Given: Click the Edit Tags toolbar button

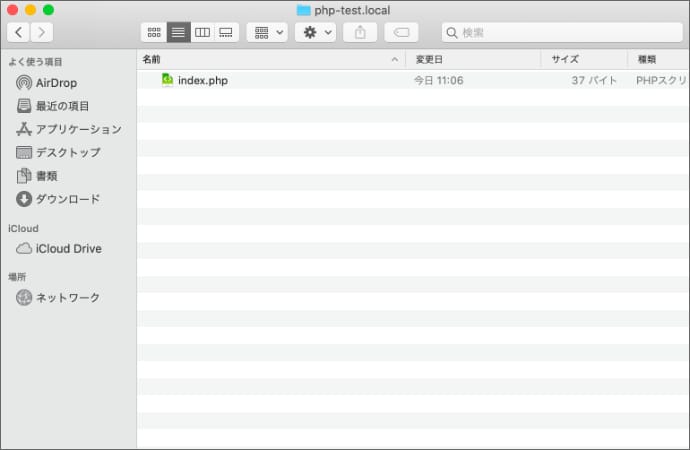Looking at the screenshot, I should [x=401, y=33].
